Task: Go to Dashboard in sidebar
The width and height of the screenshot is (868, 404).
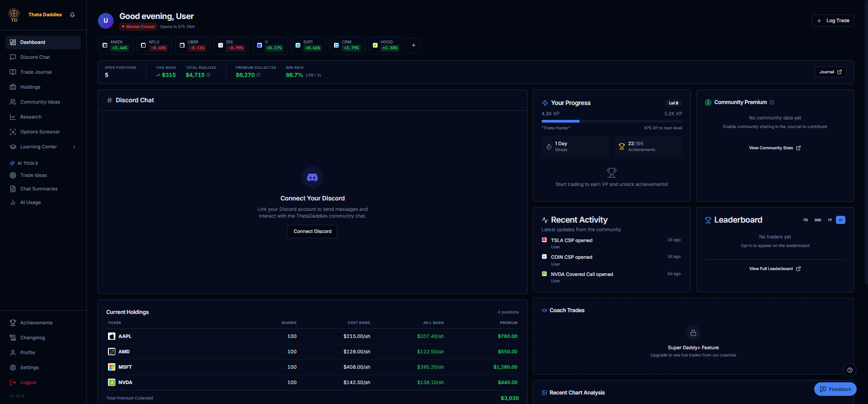Action: pyautogui.click(x=43, y=43)
